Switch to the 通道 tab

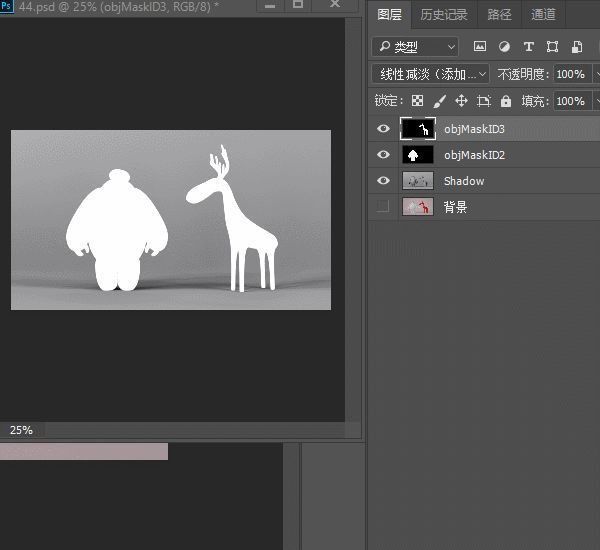coord(543,15)
